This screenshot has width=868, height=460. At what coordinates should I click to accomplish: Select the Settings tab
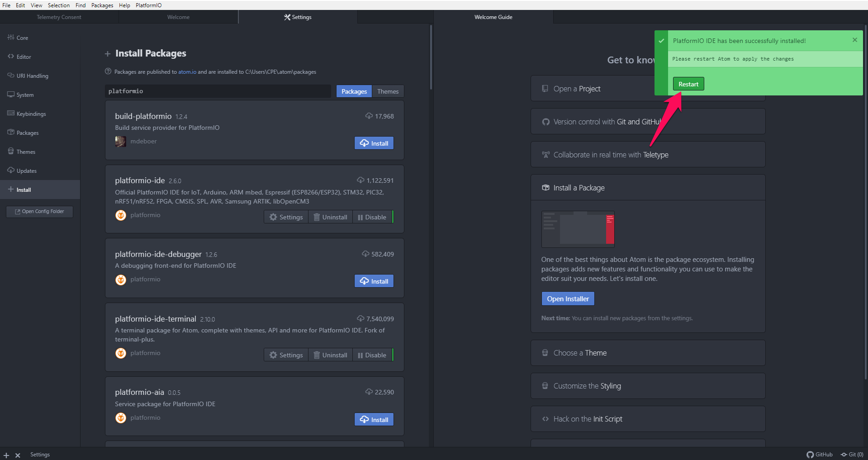coord(298,17)
